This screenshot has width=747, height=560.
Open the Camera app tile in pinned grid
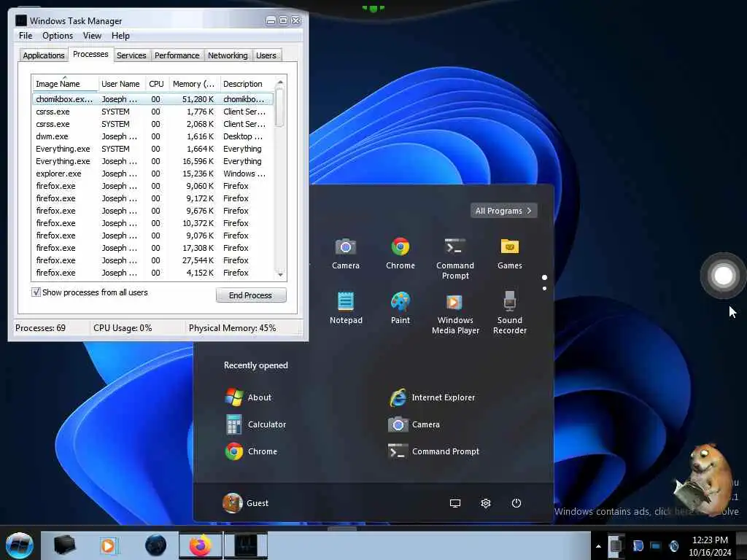346,254
